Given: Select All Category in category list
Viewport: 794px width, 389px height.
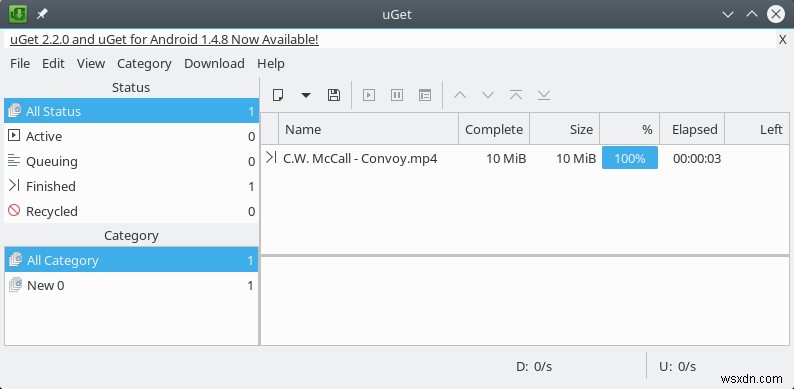Looking at the screenshot, I should (131, 260).
